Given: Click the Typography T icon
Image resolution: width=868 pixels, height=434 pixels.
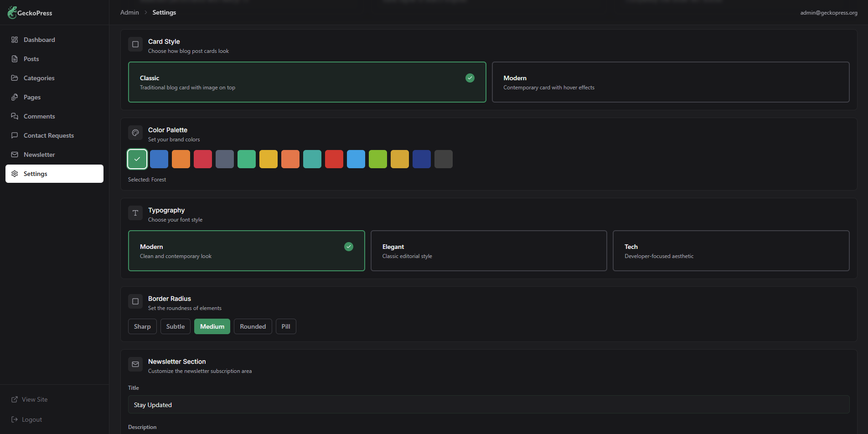Looking at the screenshot, I should coord(135,213).
